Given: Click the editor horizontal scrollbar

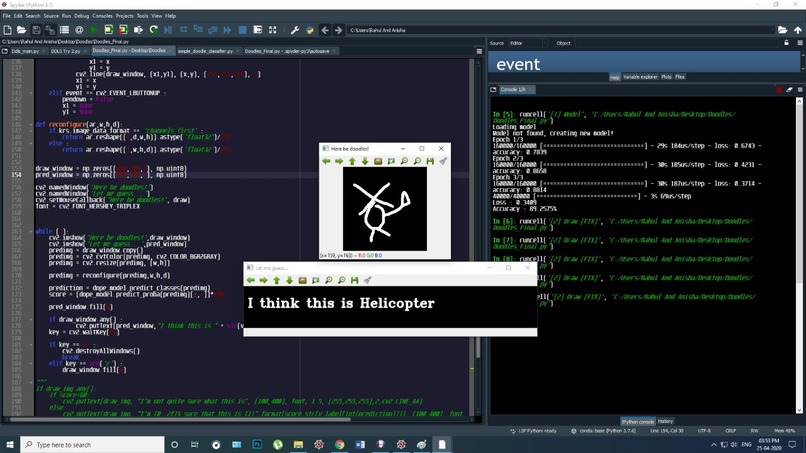Looking at the screenshot, I should 239,419.
